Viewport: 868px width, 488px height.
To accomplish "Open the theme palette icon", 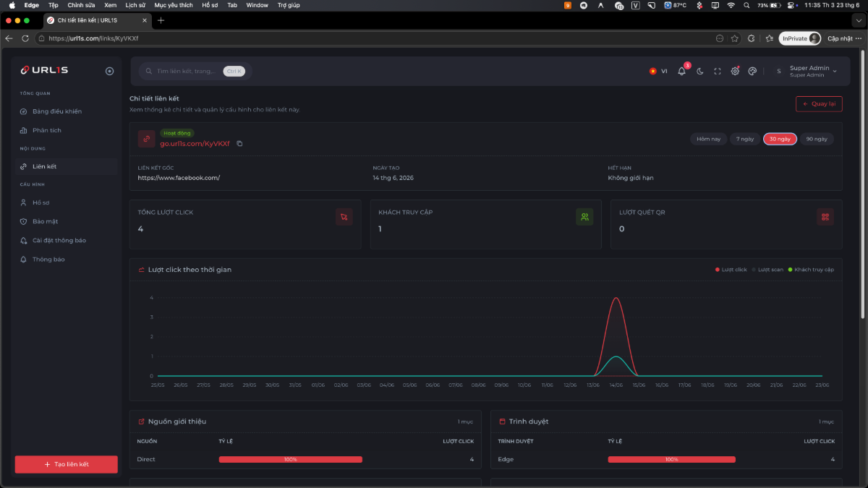I will 752,71.
